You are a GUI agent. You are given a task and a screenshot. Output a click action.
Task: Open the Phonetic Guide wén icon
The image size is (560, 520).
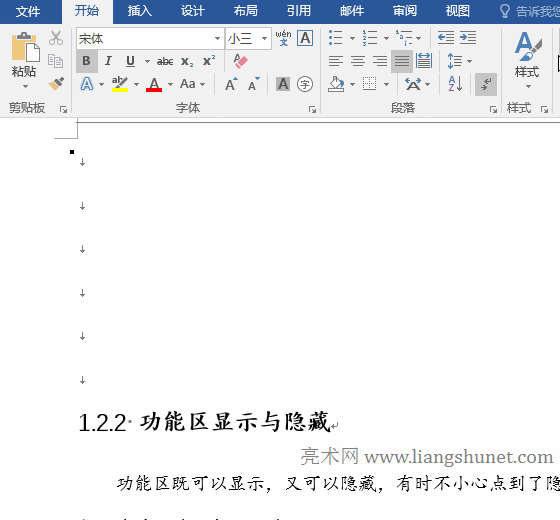pyautogui.click(x=283, y=38)
